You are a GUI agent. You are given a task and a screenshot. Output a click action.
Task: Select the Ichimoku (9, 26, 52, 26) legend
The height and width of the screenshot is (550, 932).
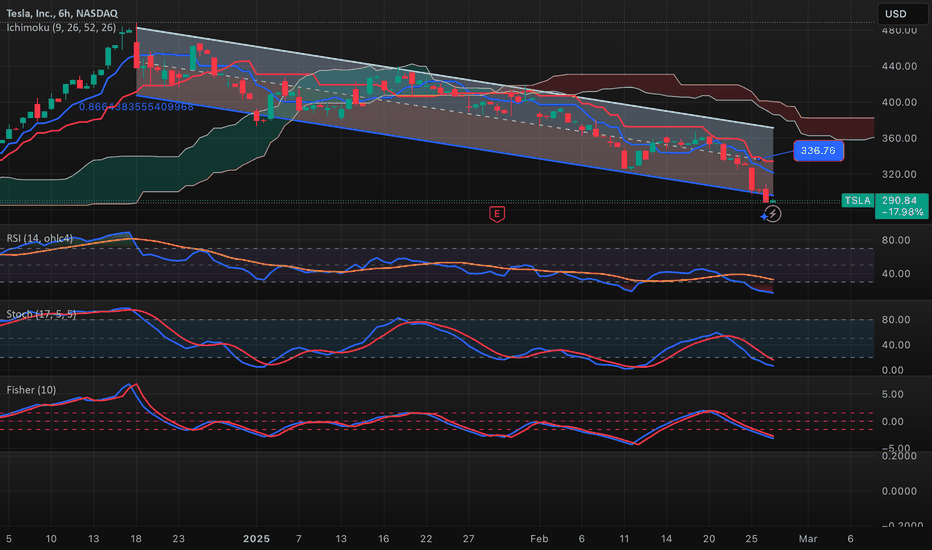coord(61,27)
